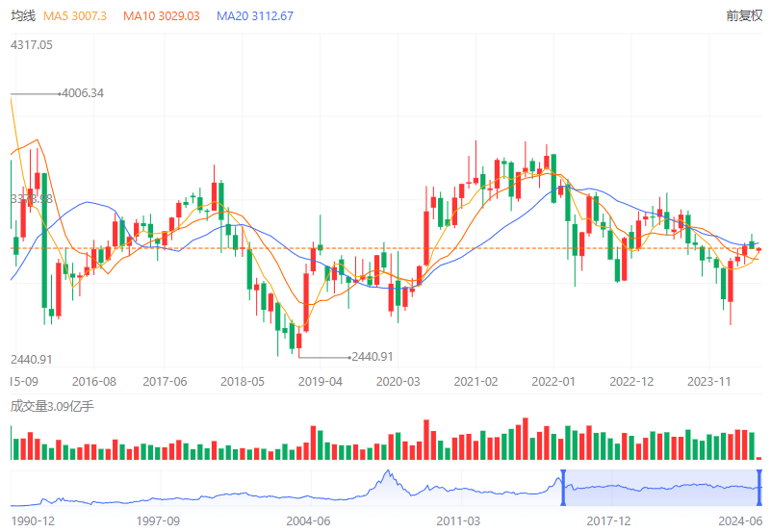This screenshot has width=771, height=532.
Task: Select the 2021-02 date axis label
Action: [476, 381]
